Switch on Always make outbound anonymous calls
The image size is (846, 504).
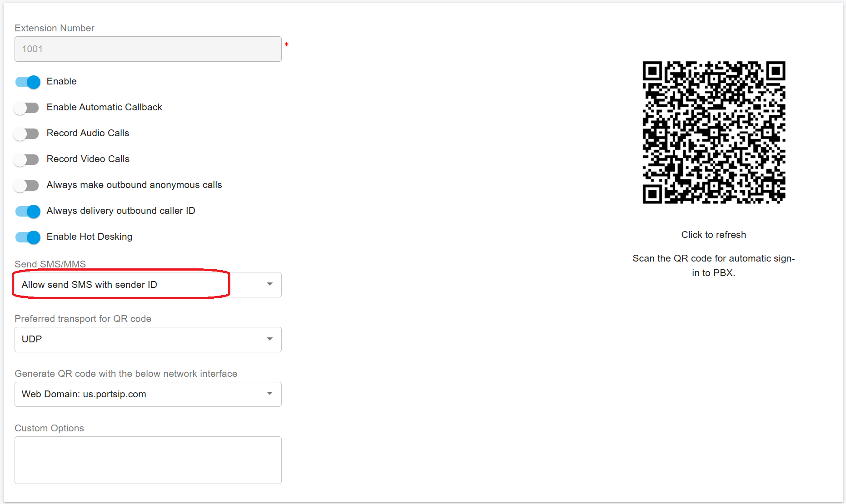click(x=26, y=185)
